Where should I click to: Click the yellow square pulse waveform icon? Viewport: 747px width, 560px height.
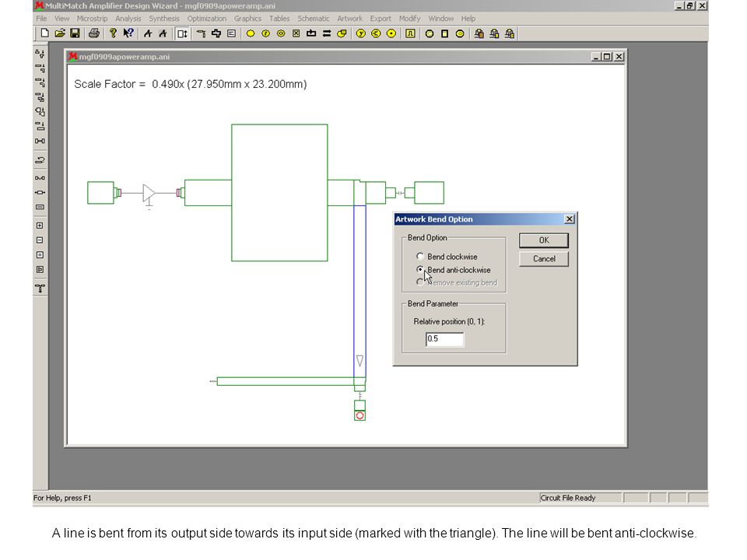point(410,33)
